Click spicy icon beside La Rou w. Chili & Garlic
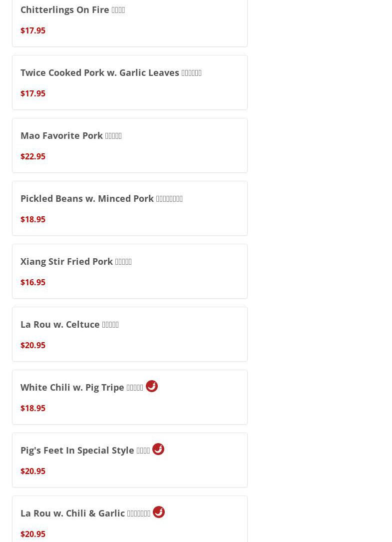This screenshot has width=392, height=542. pos(159,512)
